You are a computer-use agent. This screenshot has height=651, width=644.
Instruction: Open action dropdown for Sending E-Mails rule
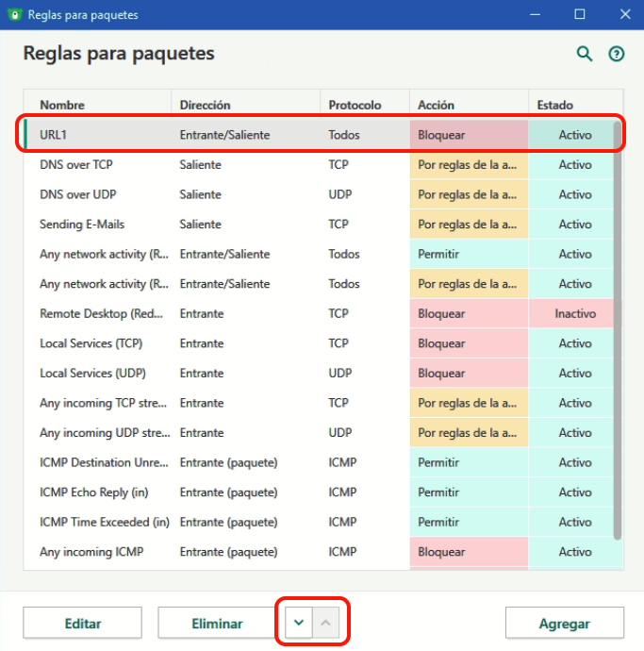[468, 225]
